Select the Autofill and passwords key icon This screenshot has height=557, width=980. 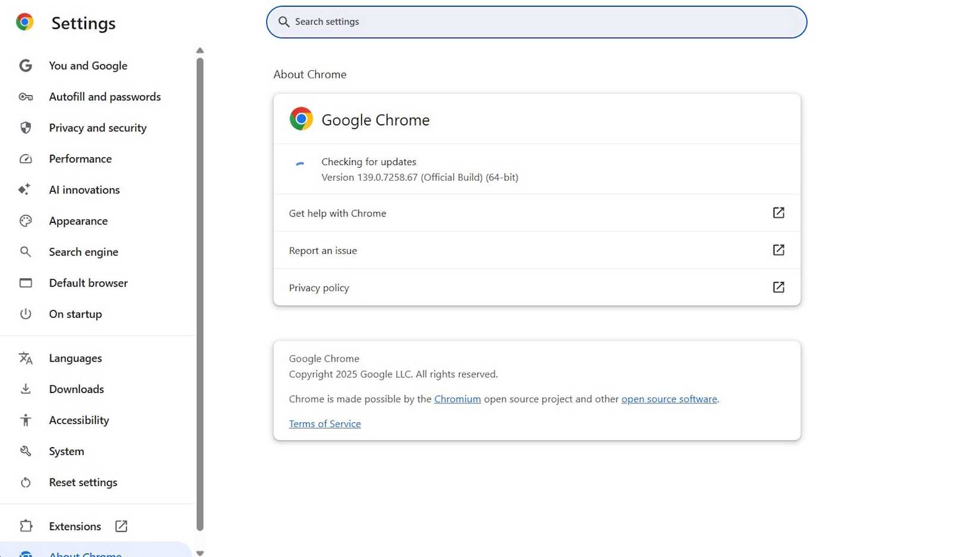click(x=26, y=96)
